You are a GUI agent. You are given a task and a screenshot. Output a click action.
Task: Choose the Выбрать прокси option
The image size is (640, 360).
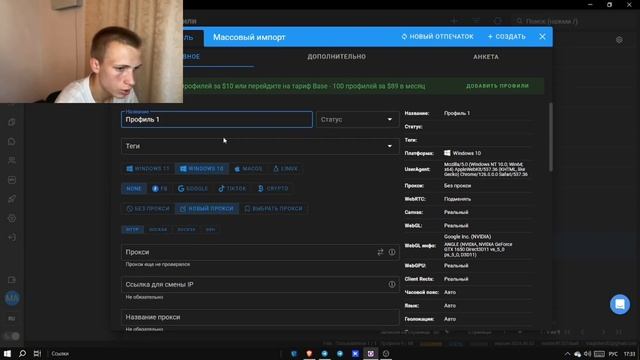[273, 209]
